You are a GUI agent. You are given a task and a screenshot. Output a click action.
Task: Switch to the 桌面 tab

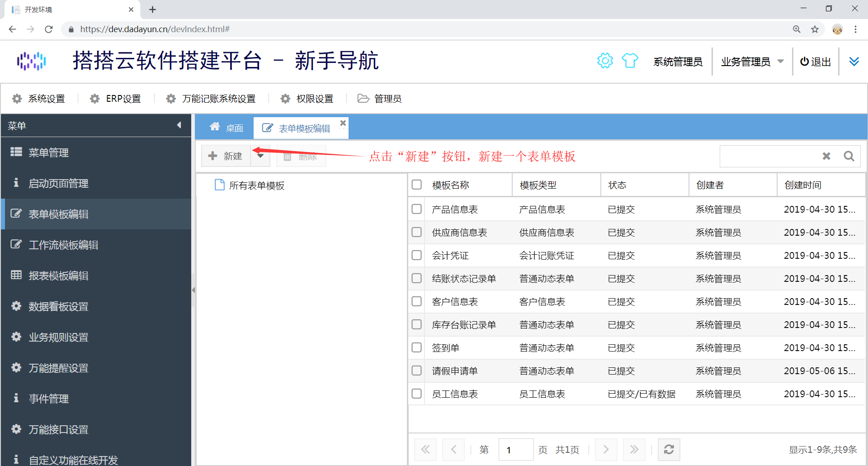tap(226, 128)
